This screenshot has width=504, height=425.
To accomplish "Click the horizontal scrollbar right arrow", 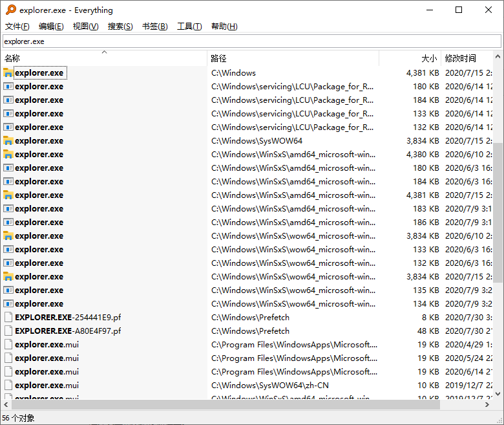I will (487, 405).
